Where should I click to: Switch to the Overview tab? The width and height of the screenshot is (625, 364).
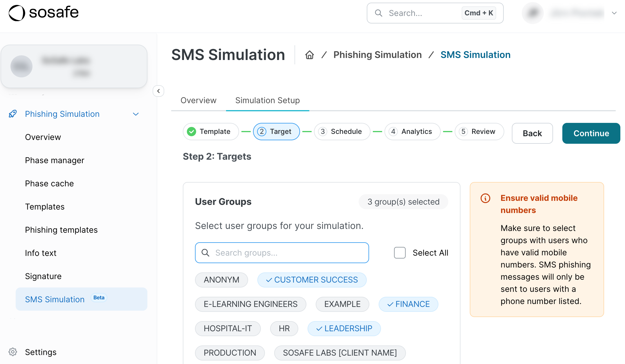click(198, 100)
